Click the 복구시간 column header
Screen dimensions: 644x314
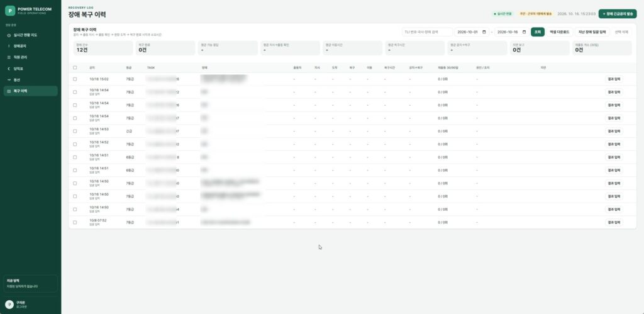click(389, 67)
